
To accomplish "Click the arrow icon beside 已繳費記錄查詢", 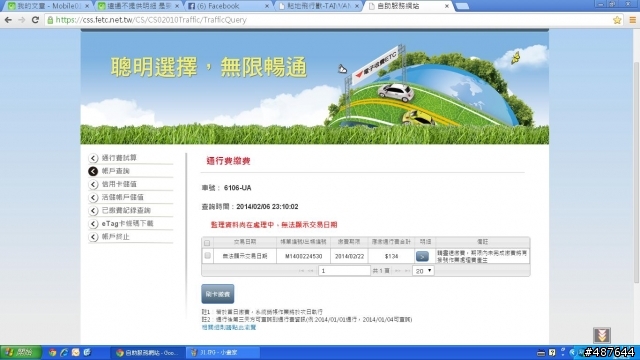I will 93,211.
